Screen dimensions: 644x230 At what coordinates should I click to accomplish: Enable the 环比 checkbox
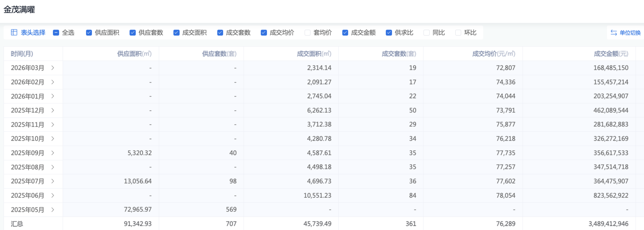click(x=458, y=33)
